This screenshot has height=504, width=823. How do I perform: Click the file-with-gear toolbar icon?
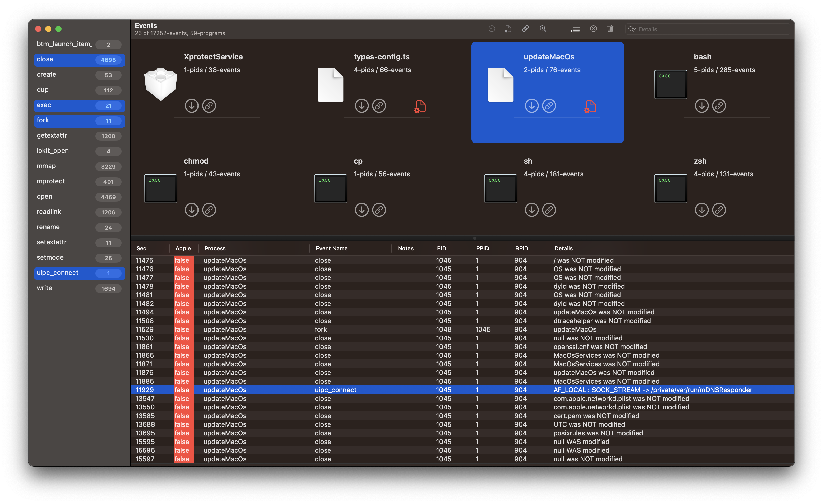click(508, 29)
